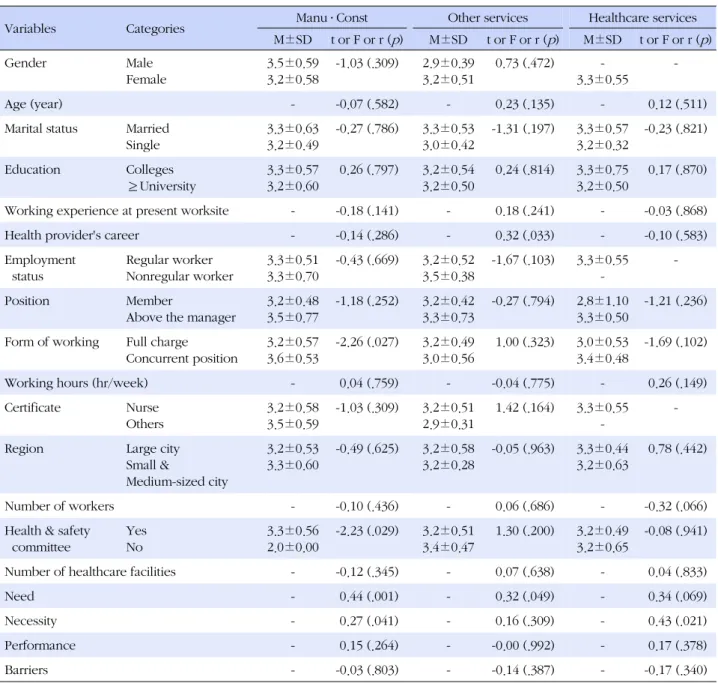Click the 'Education' variable label
Viewport: 718px width, 683px height.
coord(33,169)
